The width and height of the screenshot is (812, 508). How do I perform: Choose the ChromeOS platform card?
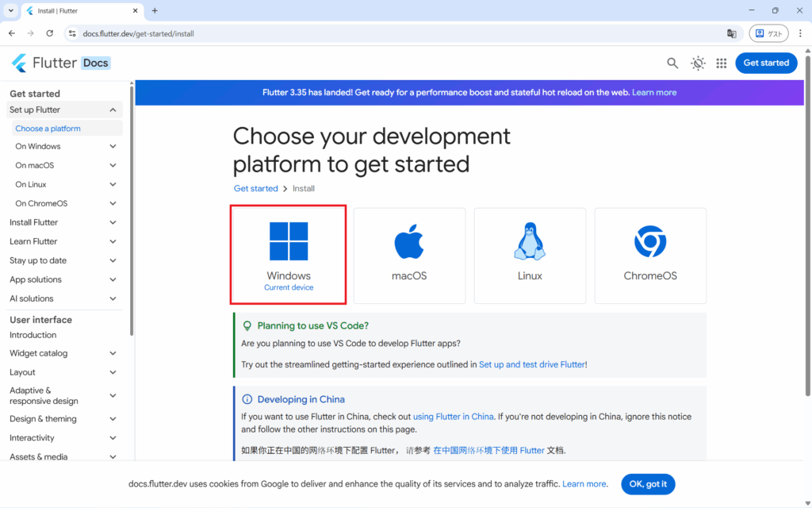650,254
